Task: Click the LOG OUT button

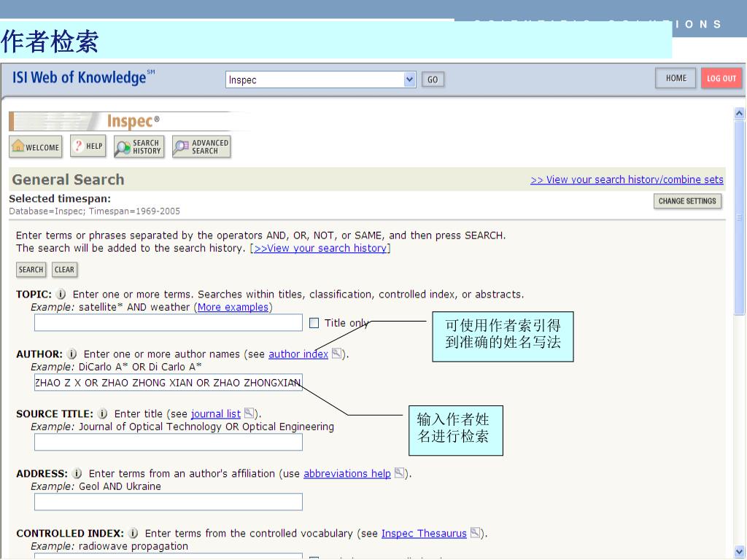Action: [721, 79]
